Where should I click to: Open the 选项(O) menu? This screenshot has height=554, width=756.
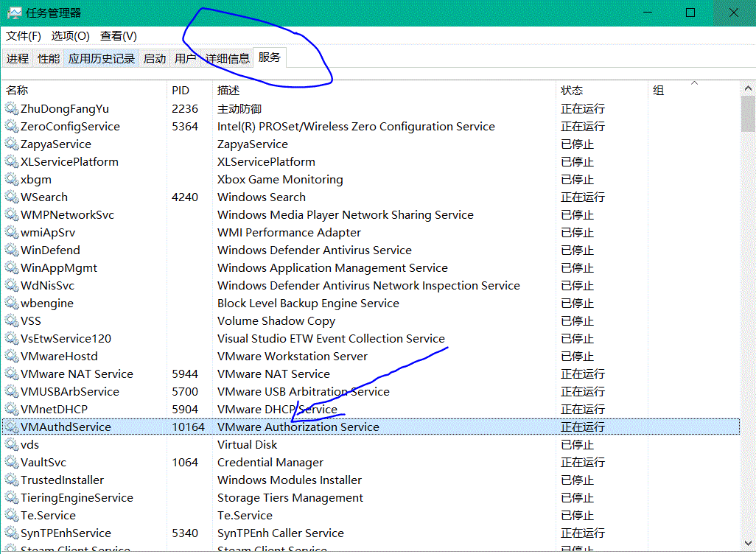(71, 36)
